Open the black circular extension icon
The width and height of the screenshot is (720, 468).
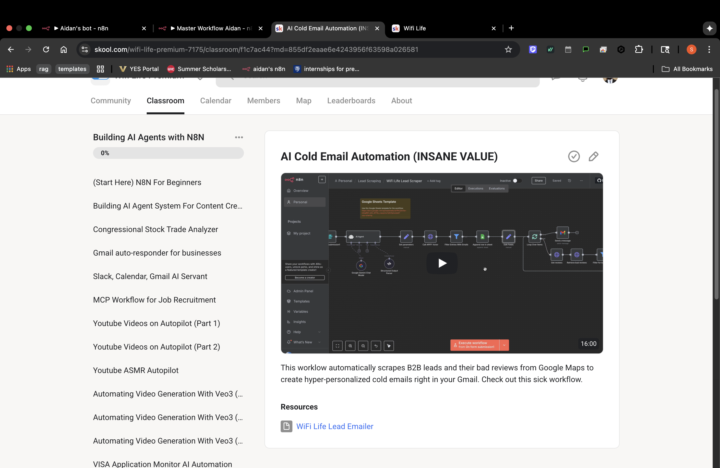pos(621,50)
